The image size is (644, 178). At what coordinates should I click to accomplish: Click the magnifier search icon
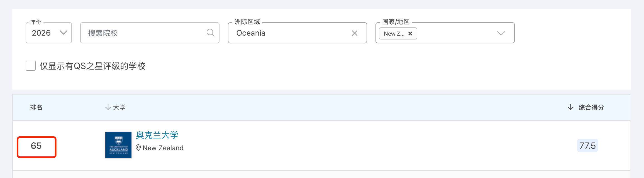pos(210,33)
